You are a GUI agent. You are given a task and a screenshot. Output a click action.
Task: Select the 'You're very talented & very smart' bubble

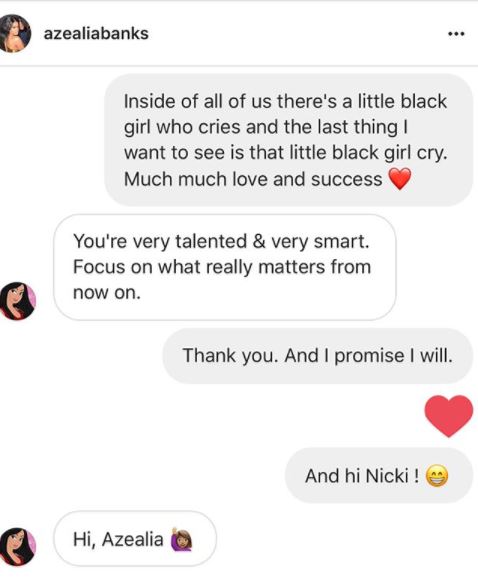225,267
